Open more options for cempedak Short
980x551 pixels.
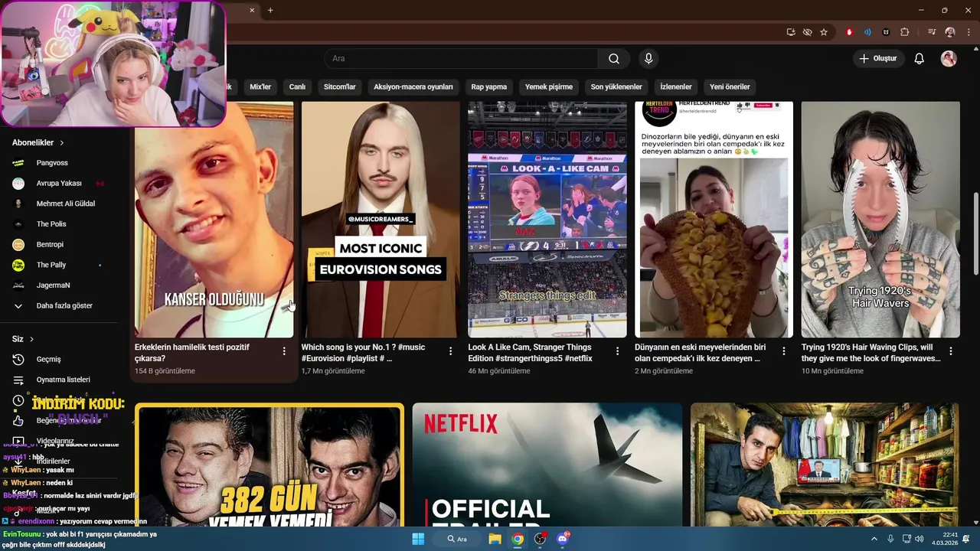click(783, 351)
